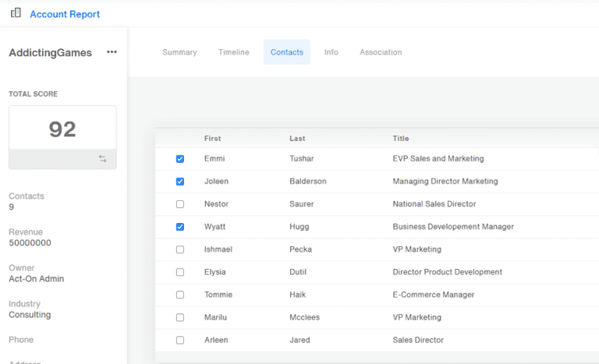Viewport: 599px width, 364px height.
Task: Open the Info tab
Action: [331, 52]
